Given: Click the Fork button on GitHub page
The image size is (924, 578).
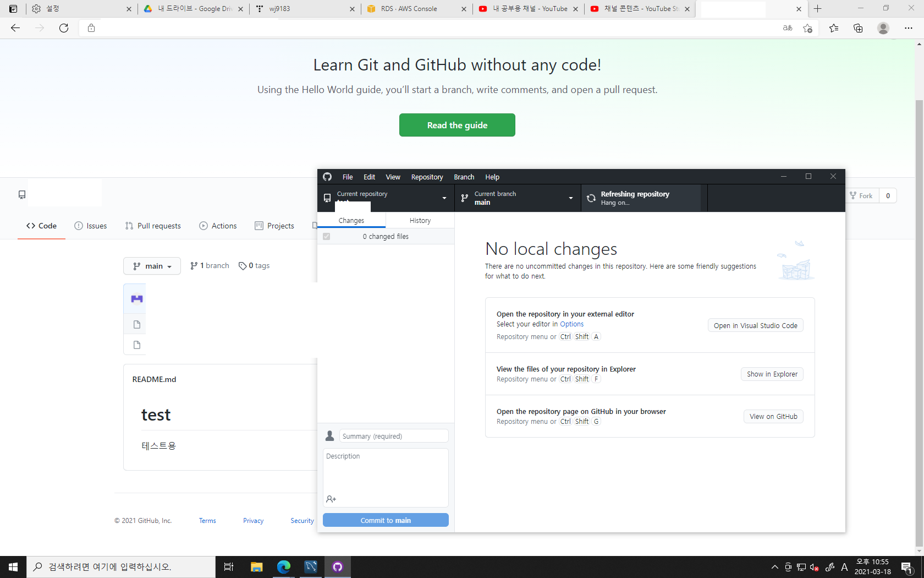Looking at the screenshot, I should 861,195.
